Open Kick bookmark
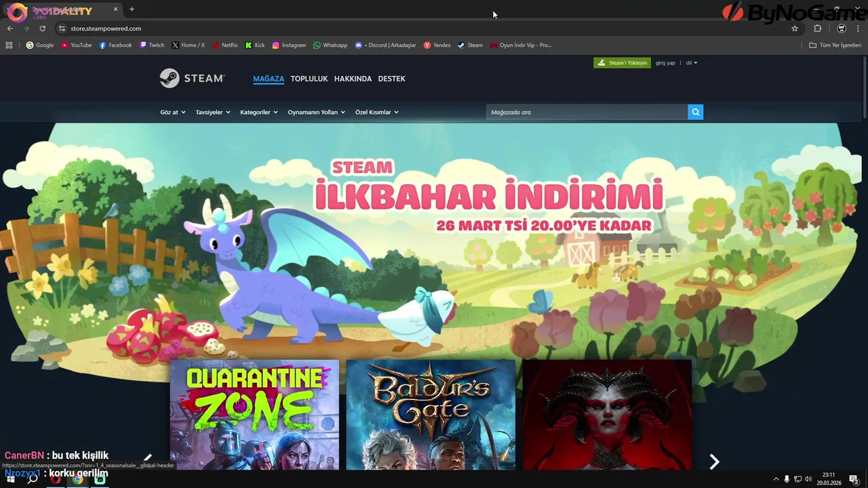Image resolution: width=868 pixels, height=488 pixels. (x=255, y=45)
